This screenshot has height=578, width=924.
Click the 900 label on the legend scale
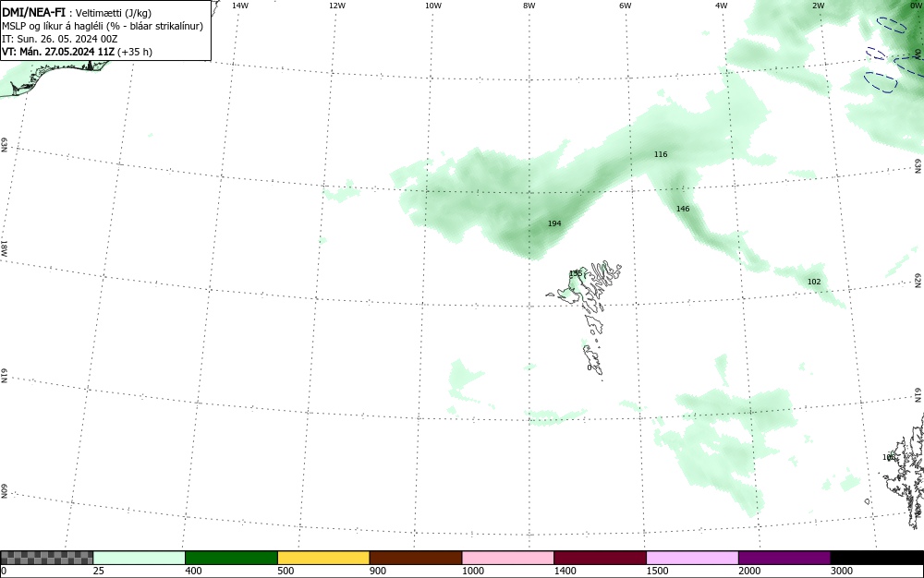pyautogui.click(x=378, y=571)
